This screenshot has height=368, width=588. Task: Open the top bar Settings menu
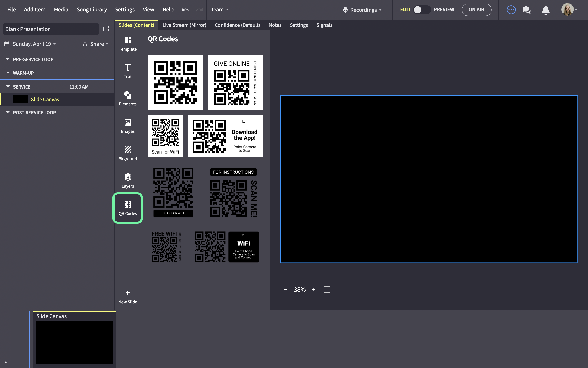(x=125, y=9)
